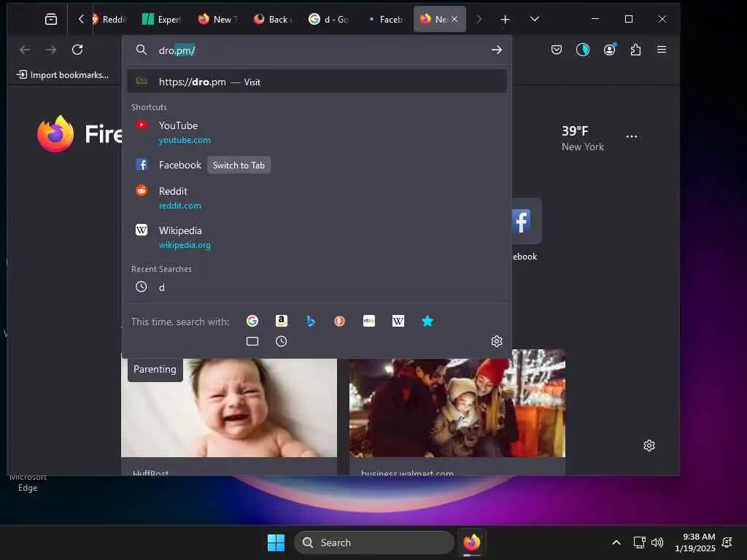This screenshot has width=747, height=560.
Task: Search this time with eBay
Action: [369, 321]
